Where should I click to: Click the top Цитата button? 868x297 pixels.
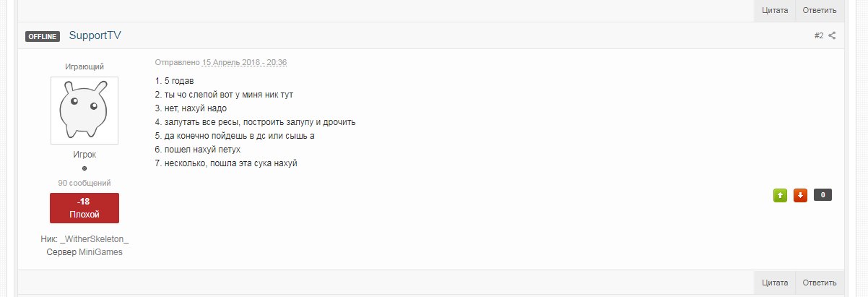pyautogui.click(x=774, y=10)
